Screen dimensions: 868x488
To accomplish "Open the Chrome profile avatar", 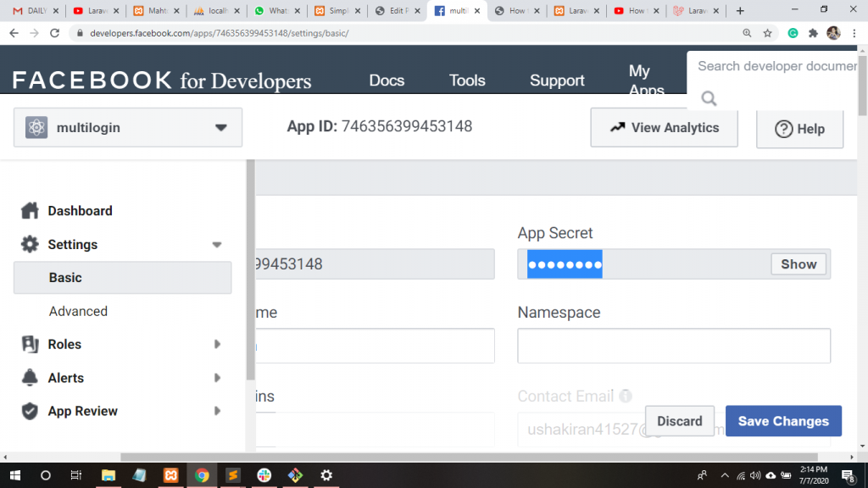I will (x=833, y=33).
